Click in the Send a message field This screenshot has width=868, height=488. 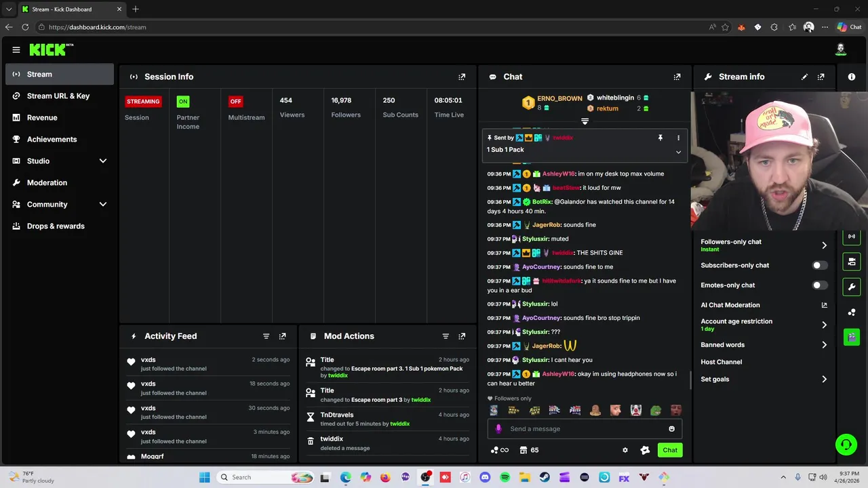585,428
